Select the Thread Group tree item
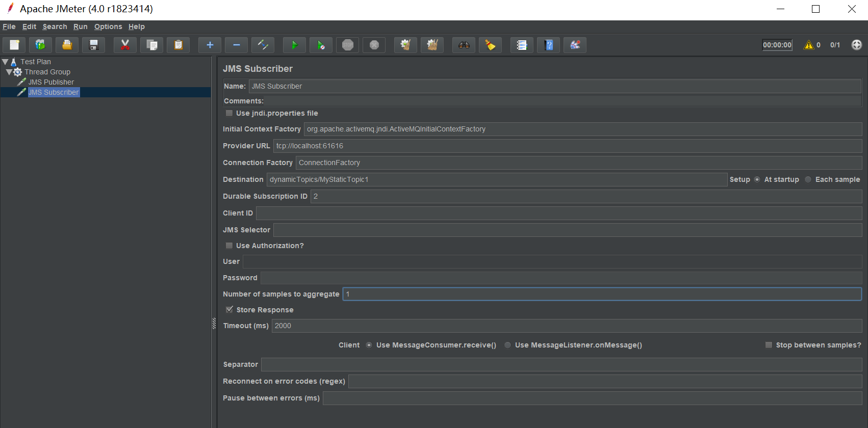The image size is (868, 428). click(x=47, y=72)
